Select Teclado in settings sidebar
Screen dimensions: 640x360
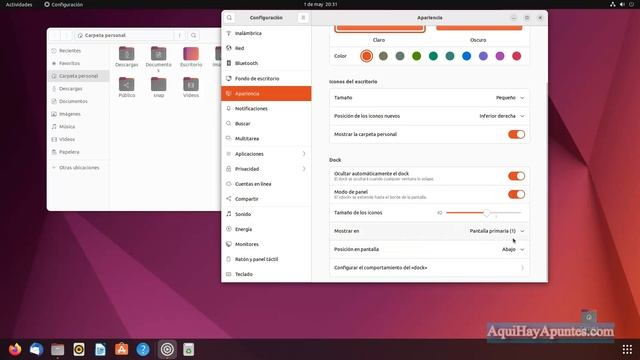pyautogui.click(x=266, y=274)
